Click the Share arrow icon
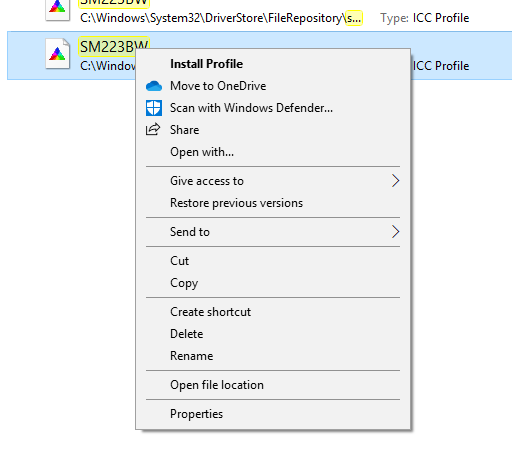This screenshot has height=462, width=512. point(153,129)
